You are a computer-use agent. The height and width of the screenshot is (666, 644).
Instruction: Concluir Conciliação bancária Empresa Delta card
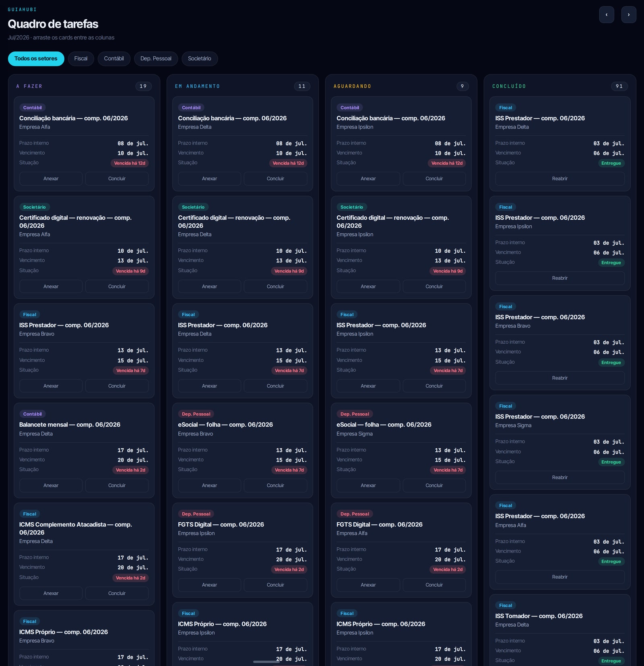point(275,179)
